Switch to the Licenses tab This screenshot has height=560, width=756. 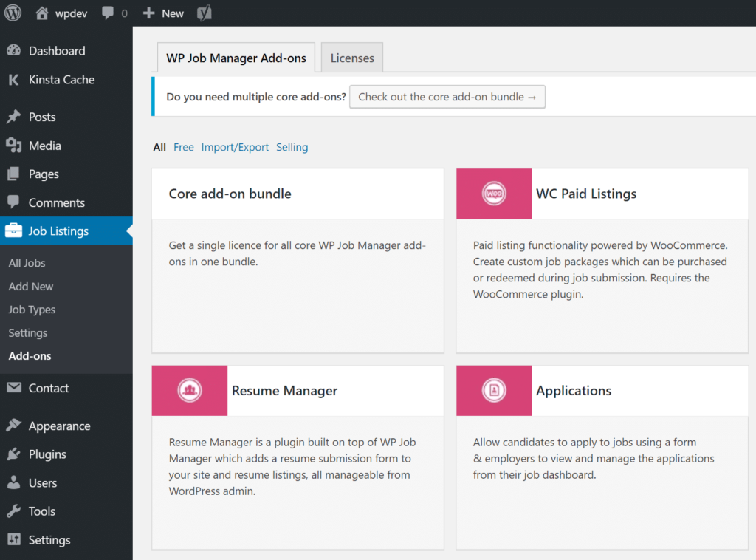click(x=352, y=58)
